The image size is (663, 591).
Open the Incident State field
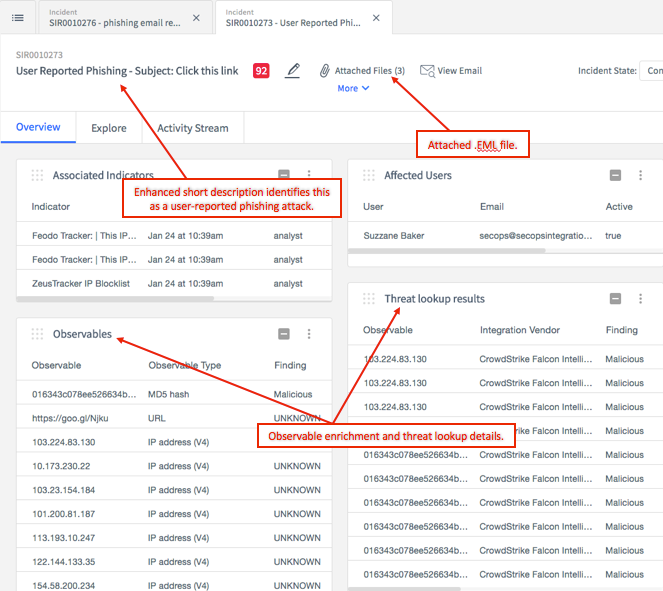[651, 71]
